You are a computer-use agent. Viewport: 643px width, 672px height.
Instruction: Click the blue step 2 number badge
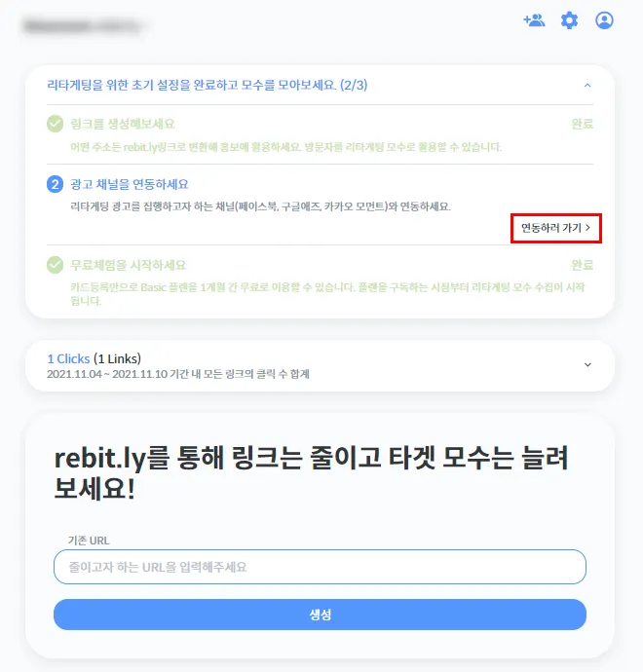pyautogui.click(x=55, y=184)
